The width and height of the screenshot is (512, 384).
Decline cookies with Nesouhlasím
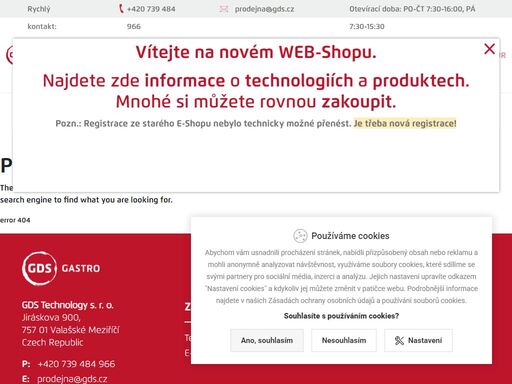[x=344, y=340]
